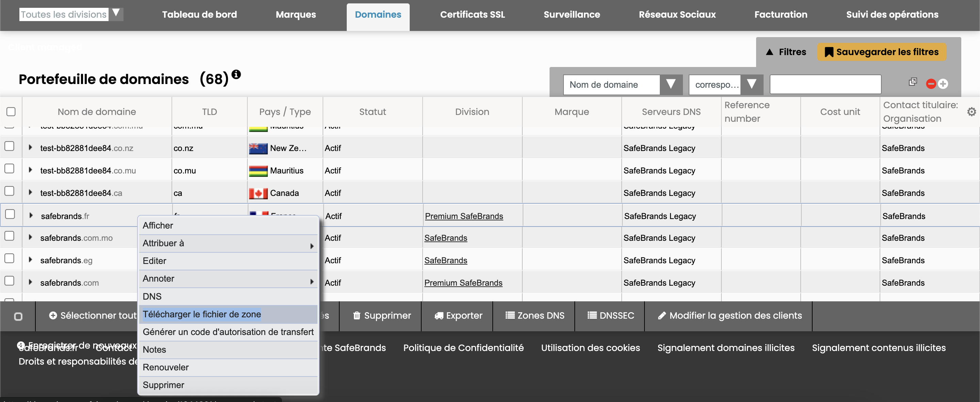
Task: Open the Toutes les divisions dropdown
Action: (x=71, y=14)
